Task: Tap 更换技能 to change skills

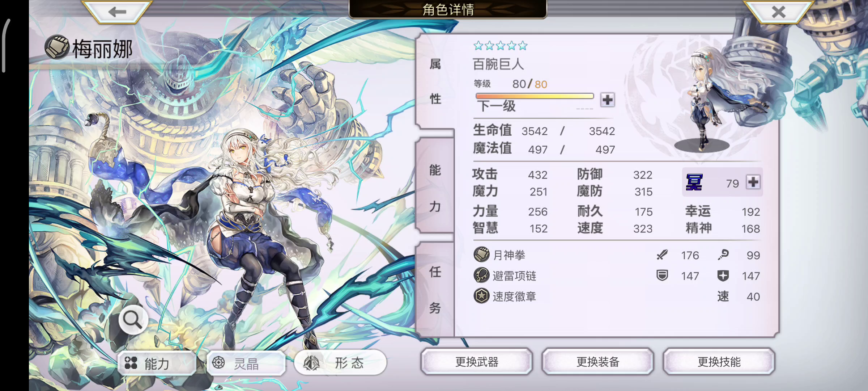Action: (719, 361)
